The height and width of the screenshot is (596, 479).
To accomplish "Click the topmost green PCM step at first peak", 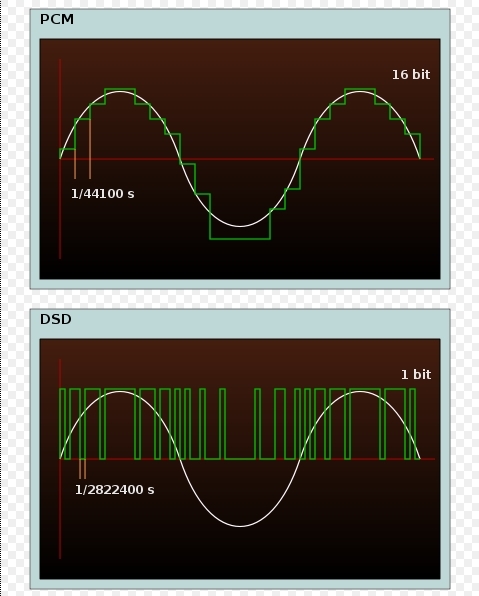I will [x=120, y=89].
